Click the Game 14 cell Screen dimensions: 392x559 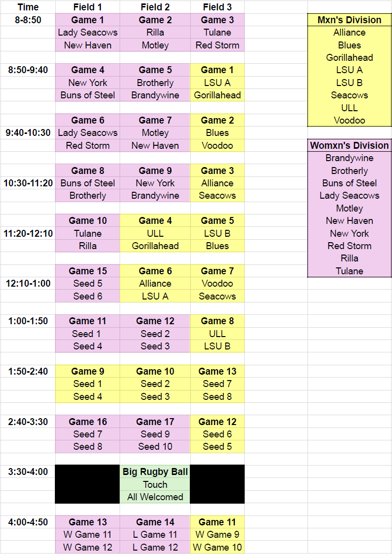pos(155,522)
